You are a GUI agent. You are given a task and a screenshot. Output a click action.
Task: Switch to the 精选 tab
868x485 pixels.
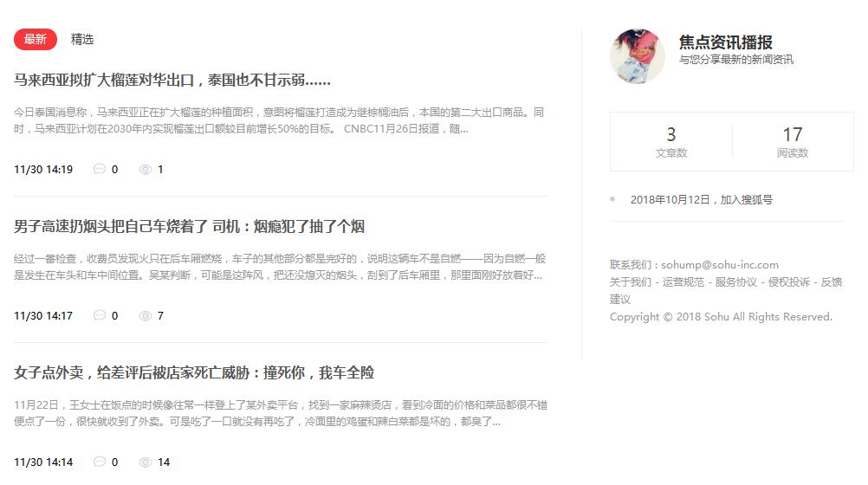82,39
